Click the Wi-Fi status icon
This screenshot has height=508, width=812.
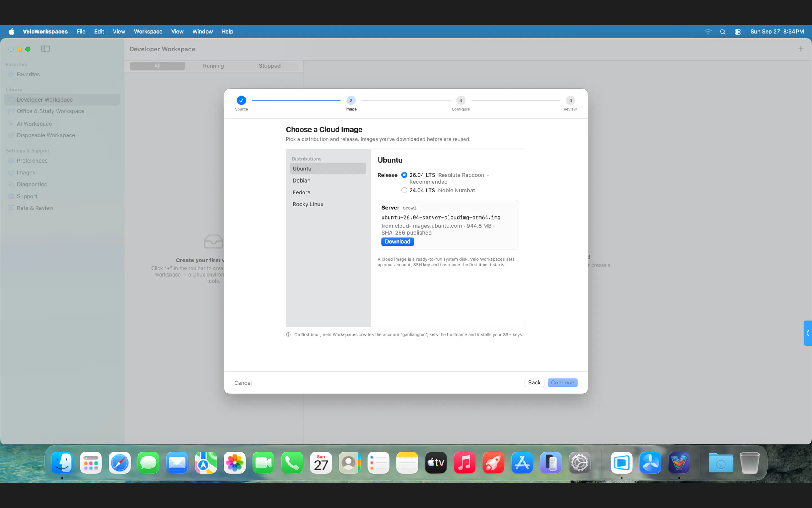[708, 32]
